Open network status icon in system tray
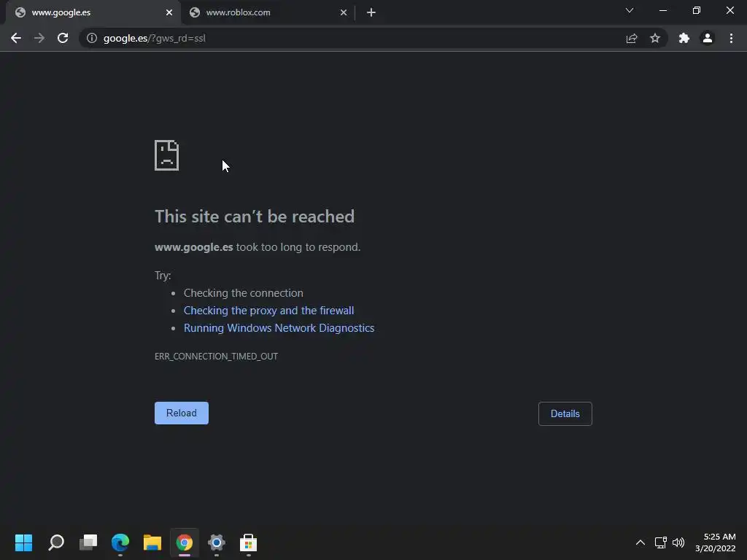Screen dimensions: 747x560 click(x=660, y=542)
